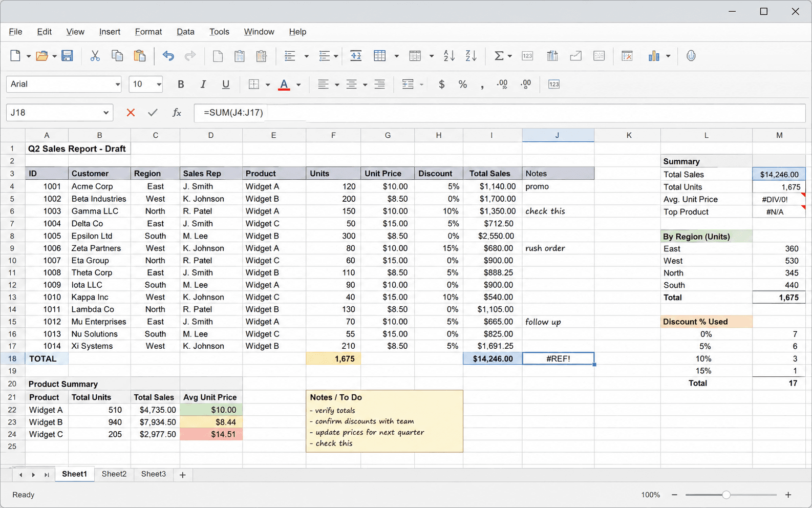
Task: Select the cell showing #DIV/0!
Action: (779, 199)
